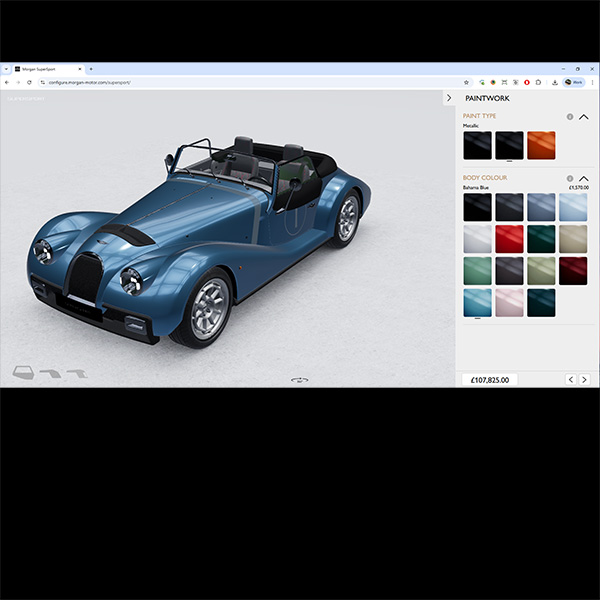This screenshot has height=600, width=600.
Task: Reload the configurator page
Action: click(29, 82)
